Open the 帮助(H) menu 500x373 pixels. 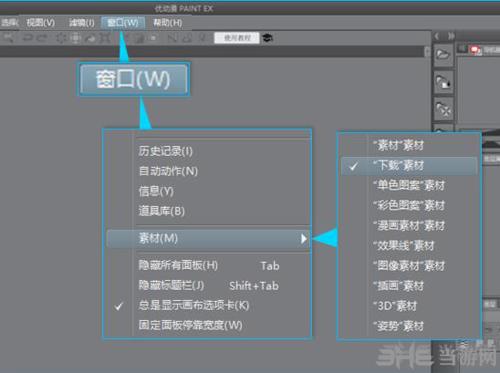[x=167, y=23]
